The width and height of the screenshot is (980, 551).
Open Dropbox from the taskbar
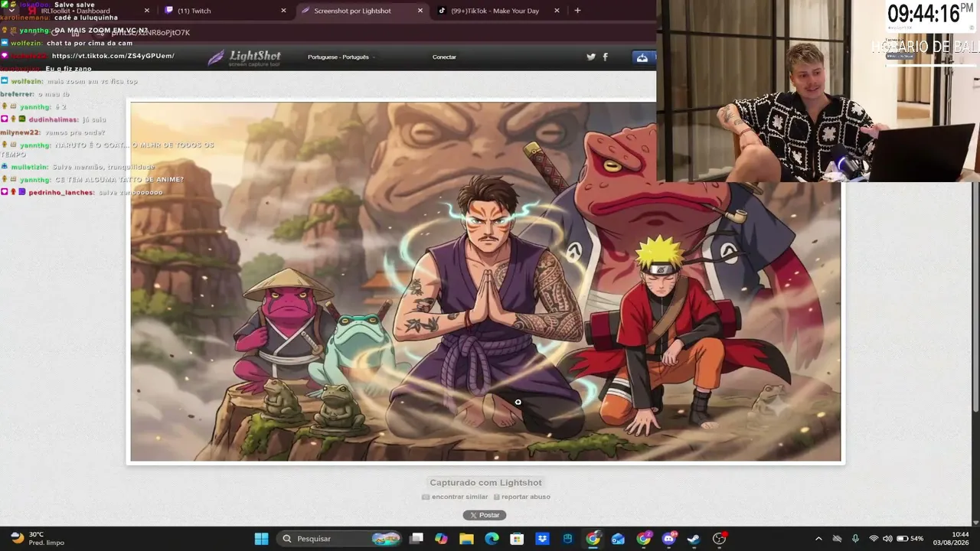click(542, 539)
